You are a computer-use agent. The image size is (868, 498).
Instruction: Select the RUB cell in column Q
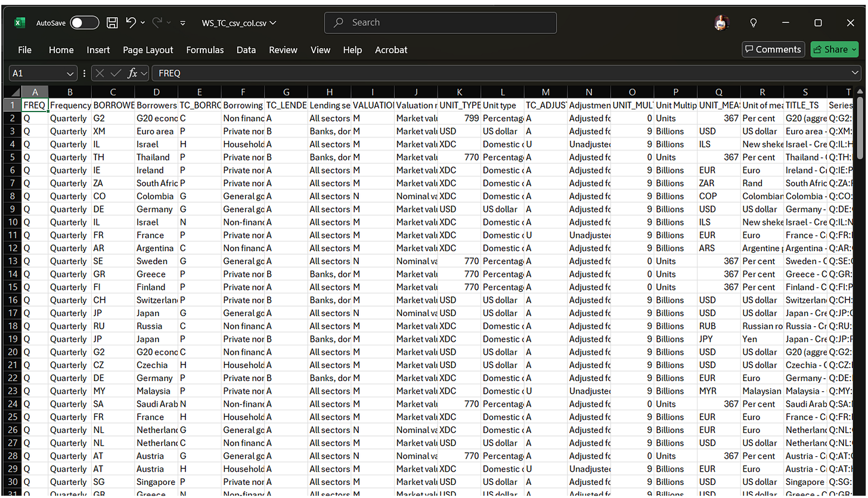click(719, 326)
